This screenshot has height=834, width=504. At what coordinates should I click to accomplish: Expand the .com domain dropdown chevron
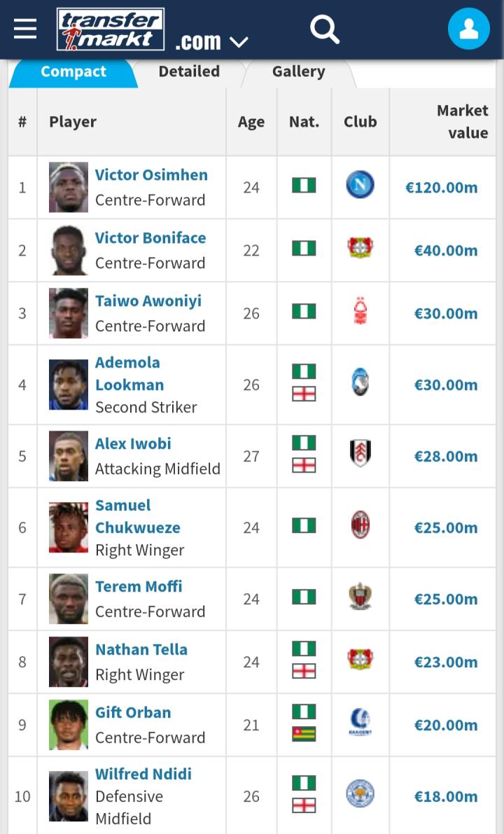pyautogui.click(x=239, y=42)
